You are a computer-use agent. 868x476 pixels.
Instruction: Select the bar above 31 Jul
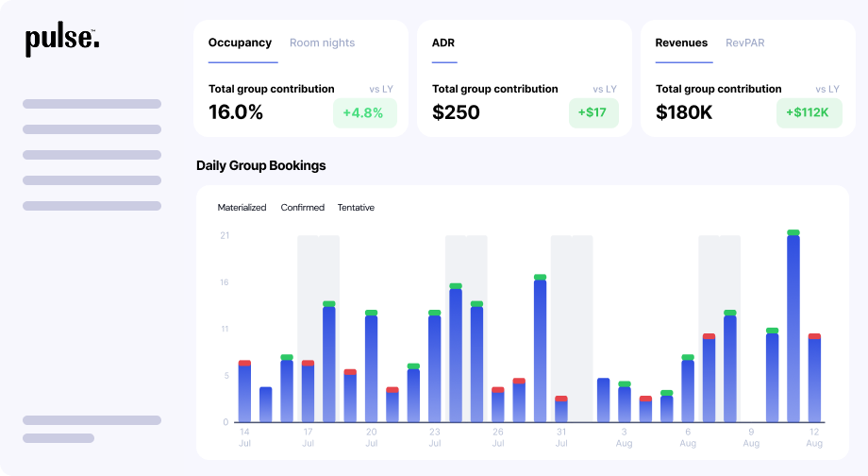[561, 409]
